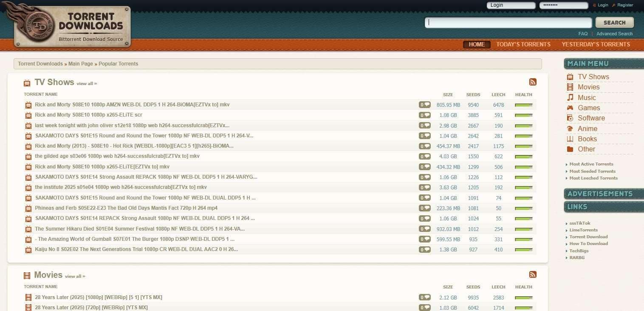The height and width of the screenshot is (311, 644).
Task: Click TV icon beside Amazing World of Gumball
Action: [x=28, y=240]
